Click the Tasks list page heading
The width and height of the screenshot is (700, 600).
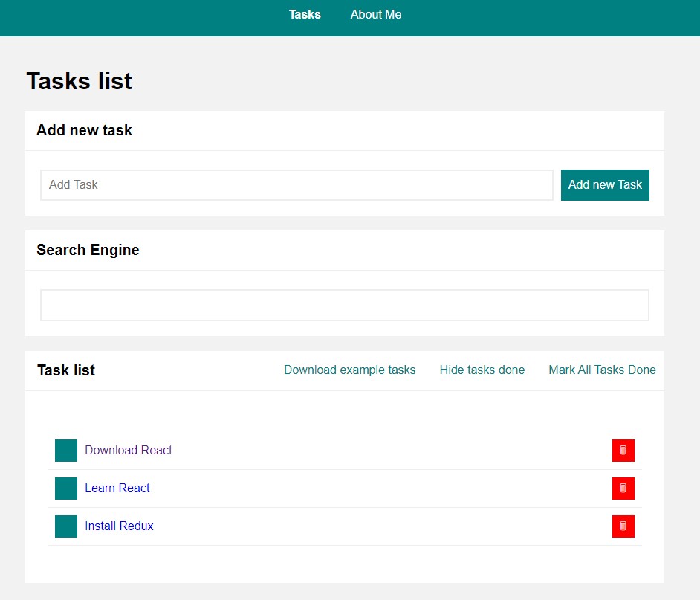point(78,81)
